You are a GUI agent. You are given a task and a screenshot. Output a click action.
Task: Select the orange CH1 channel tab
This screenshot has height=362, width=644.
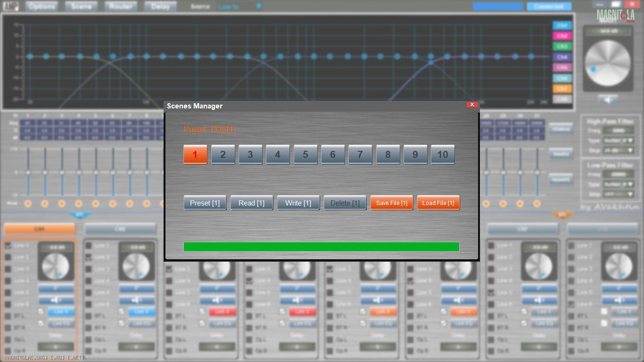click(x=40, y=229)
